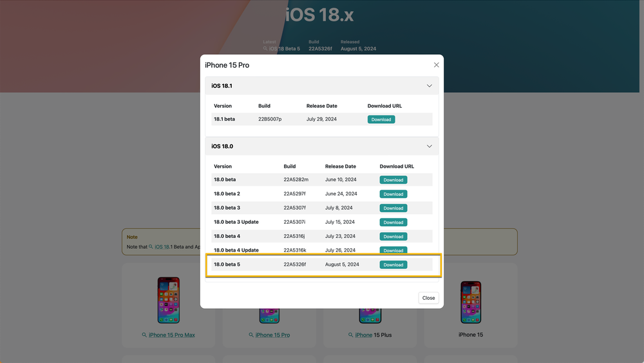Select the 18.1 beta version cell

coord(224,119)
